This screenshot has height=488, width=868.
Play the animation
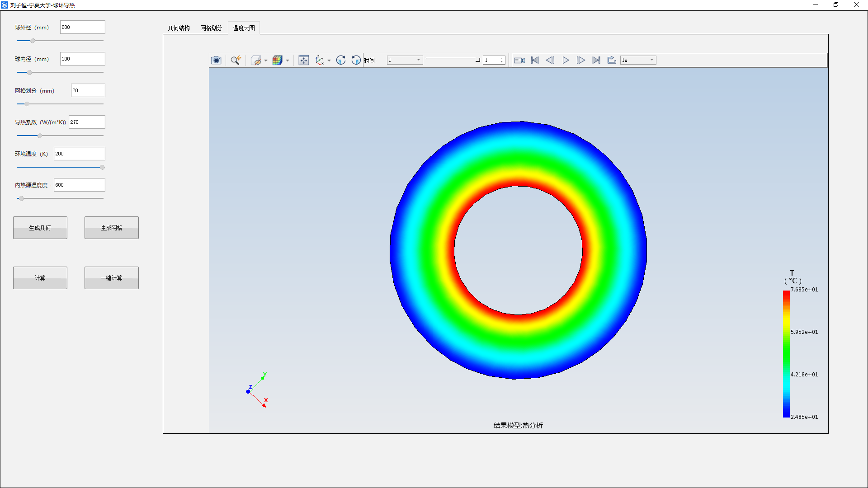pyautogui.click(x=566, y=60)
